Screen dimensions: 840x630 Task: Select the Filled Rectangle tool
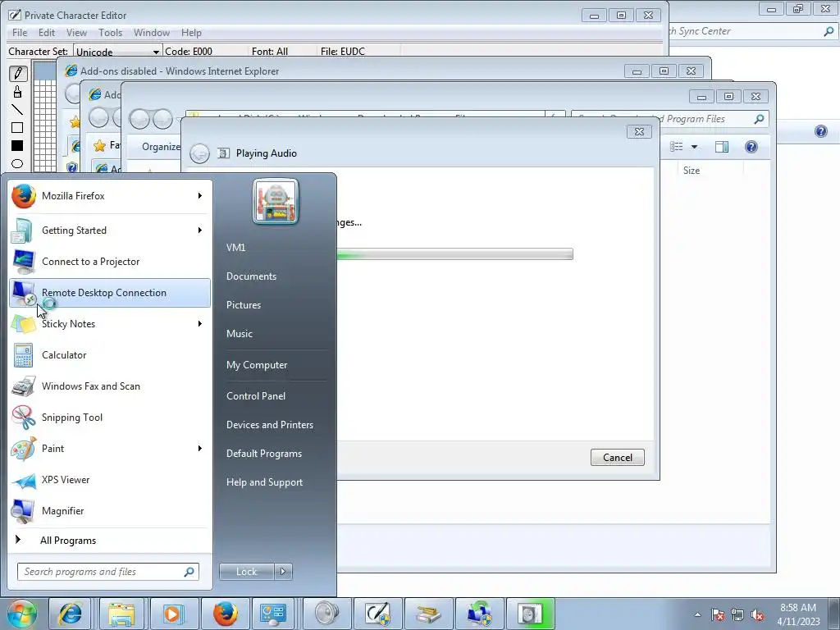(17, 146)
